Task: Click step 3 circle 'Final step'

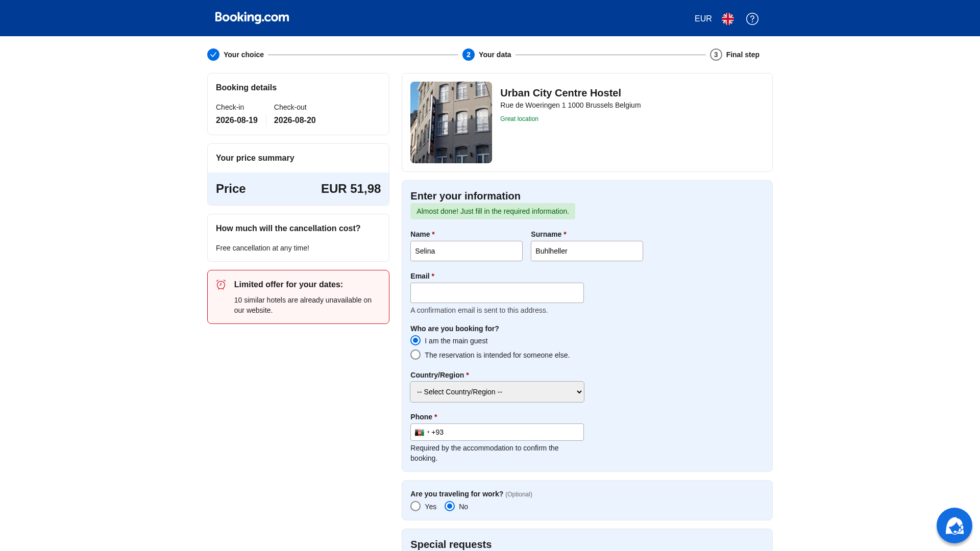Action: tap(716, 55)
